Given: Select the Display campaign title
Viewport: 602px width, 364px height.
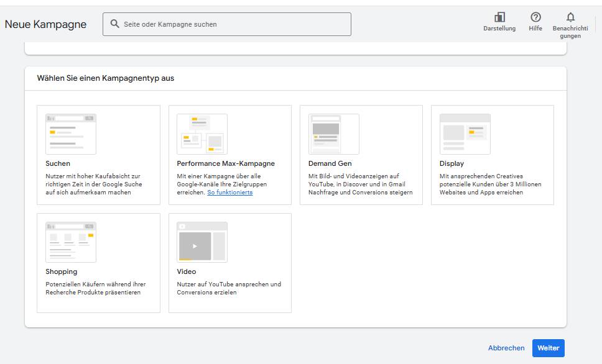Looking at the screenshot, I should [x=451, y=163].
